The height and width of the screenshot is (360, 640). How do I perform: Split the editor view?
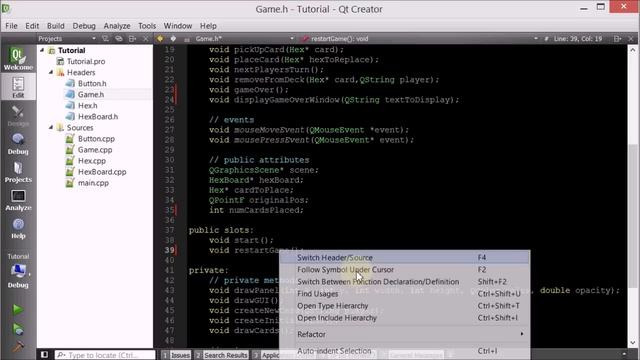click(x=617, y=38)
